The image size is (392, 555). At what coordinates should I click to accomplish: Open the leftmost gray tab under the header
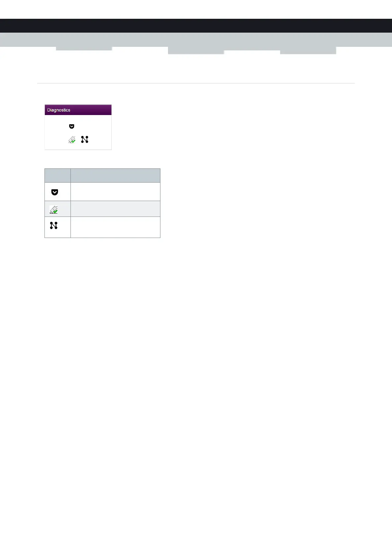[x=84, y=48]
